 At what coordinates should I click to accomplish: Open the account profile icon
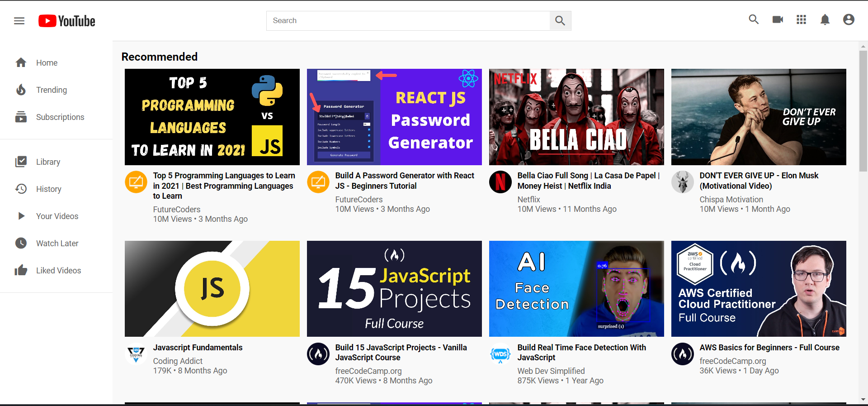click(x=849, y=19)
